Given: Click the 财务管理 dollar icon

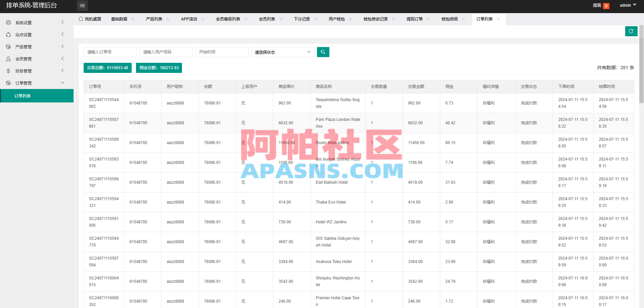Looking at the screenshot, I should click(8, 71).
